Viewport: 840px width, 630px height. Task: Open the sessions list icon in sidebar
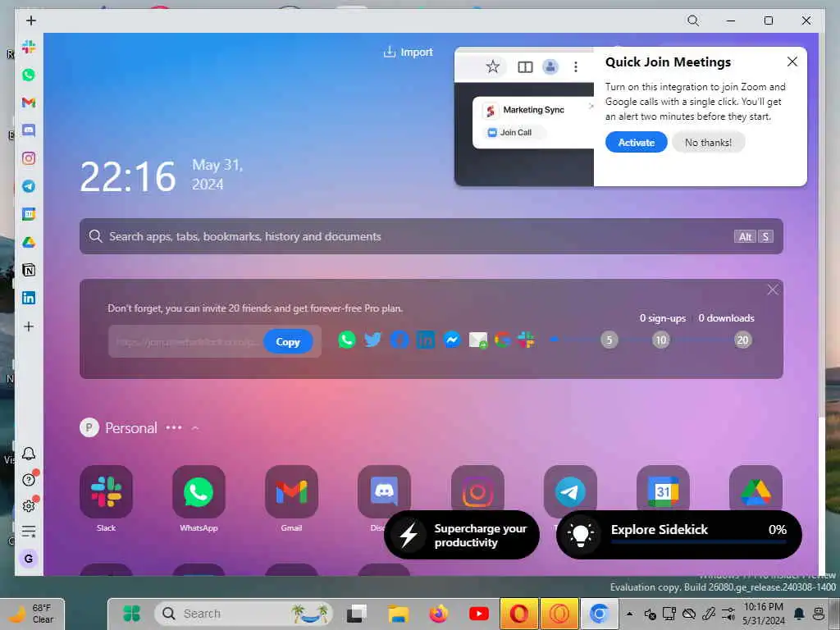29,532
